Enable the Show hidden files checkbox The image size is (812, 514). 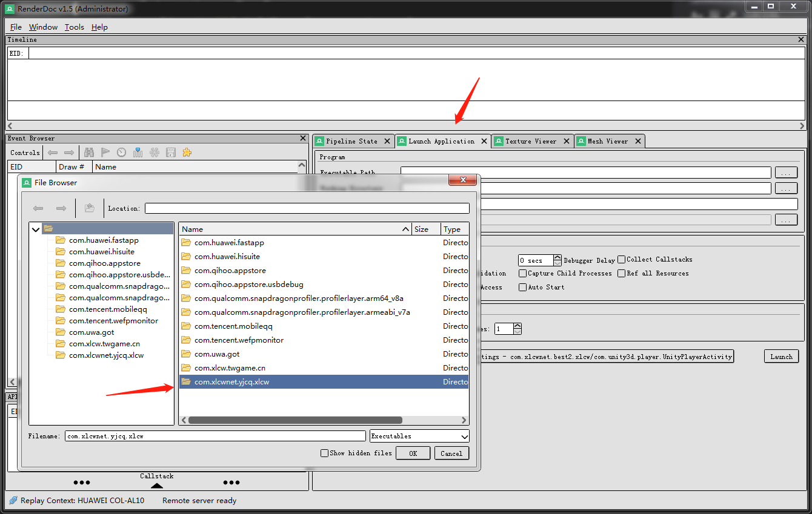tap(325, 453)
